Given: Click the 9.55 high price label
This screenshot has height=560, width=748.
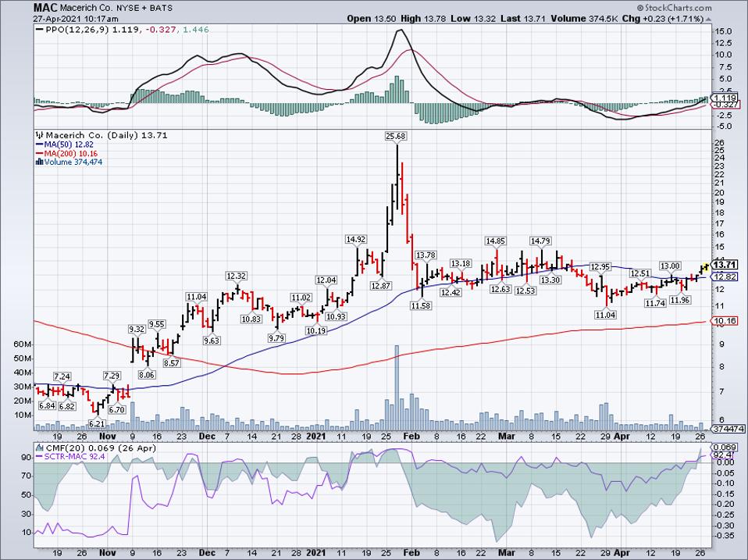Looking at the screenshot, I should [x=156, y=324].
